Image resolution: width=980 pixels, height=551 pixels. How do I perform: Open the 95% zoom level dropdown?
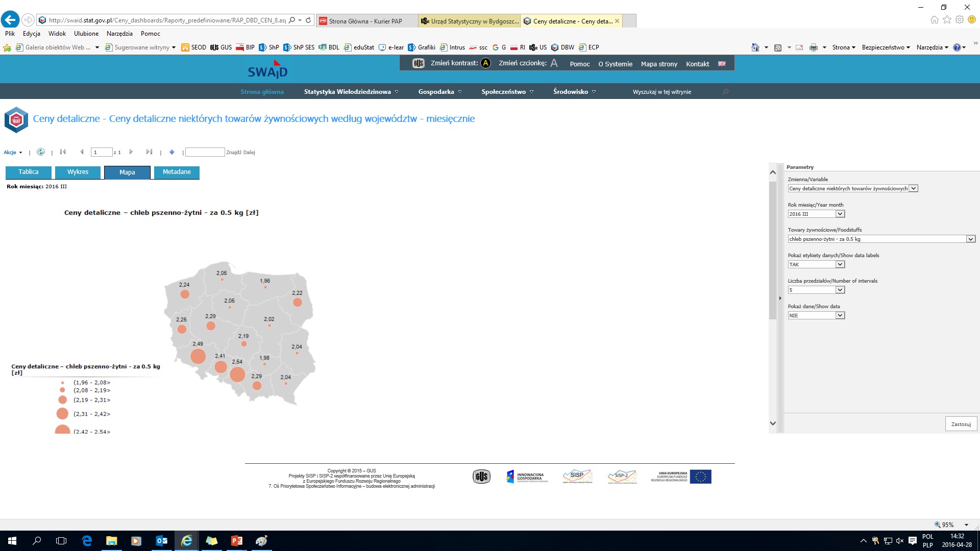[966, 525]
